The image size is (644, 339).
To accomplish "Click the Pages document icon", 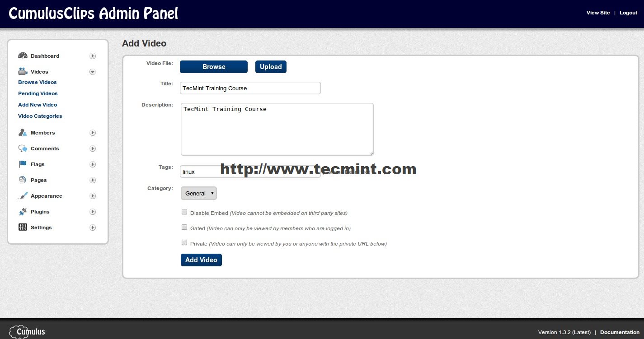I will coord(23,180).
